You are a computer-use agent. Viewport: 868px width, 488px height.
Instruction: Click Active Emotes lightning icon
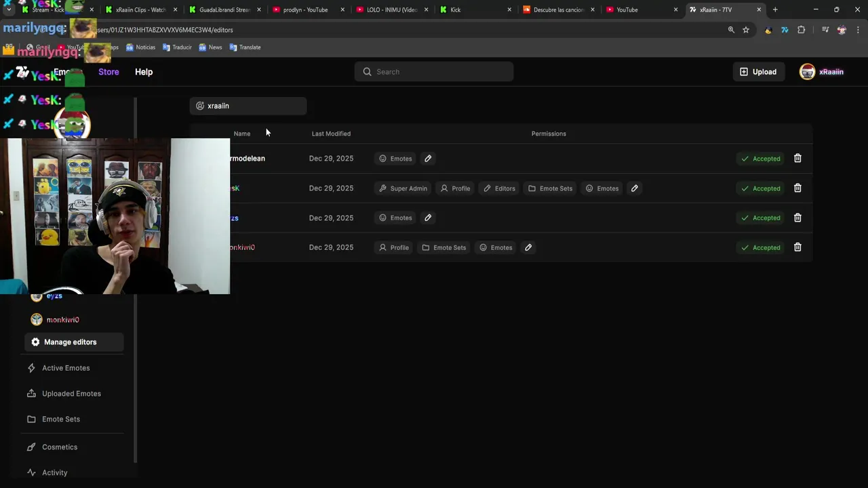click(31, 368)
